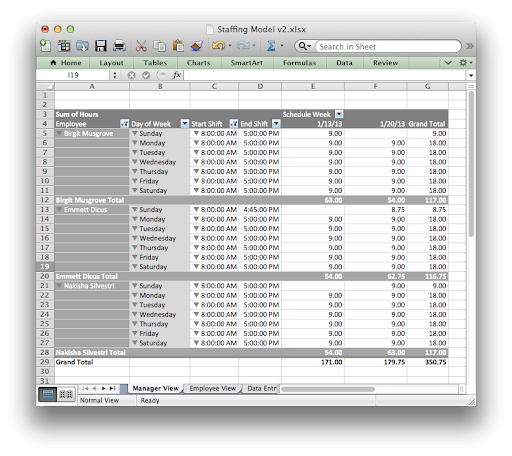
Task: Open the End Shift filter dropdown
Action: pyautogui.click(x=276, y=124)
